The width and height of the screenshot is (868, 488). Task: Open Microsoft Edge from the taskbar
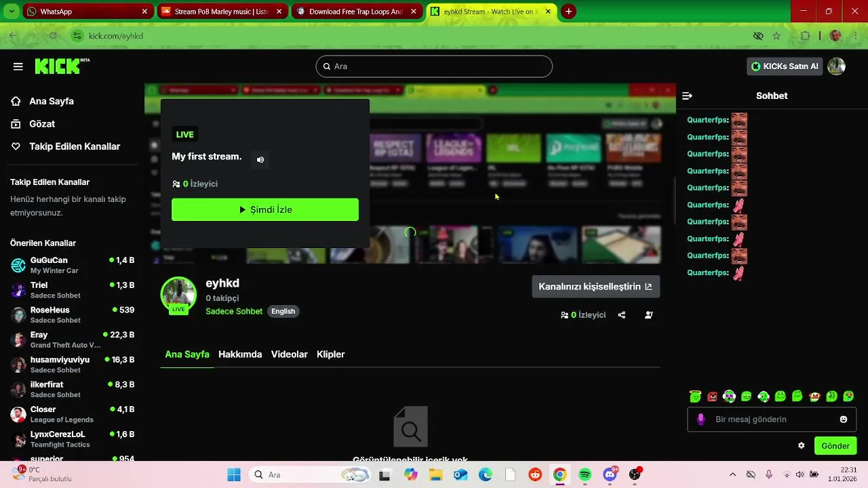tap(485, 475)
